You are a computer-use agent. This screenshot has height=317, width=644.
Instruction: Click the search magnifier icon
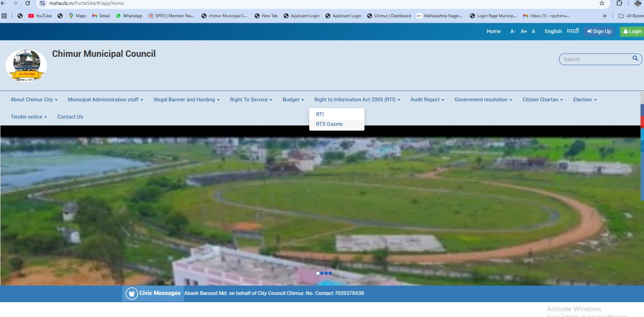pyautogui.click(x=635, y=59)
